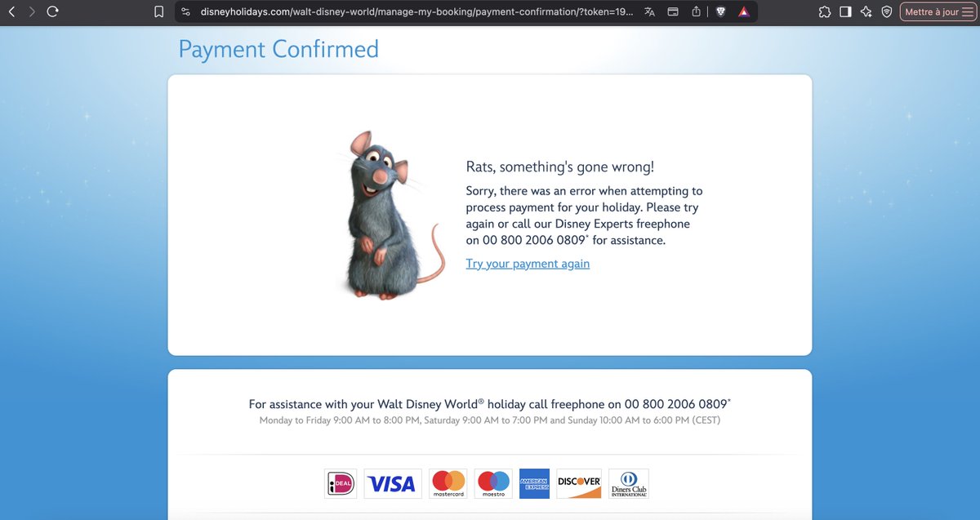Open Brave Rewards triangle icon
980x520 pixels.
coord(744,12)
